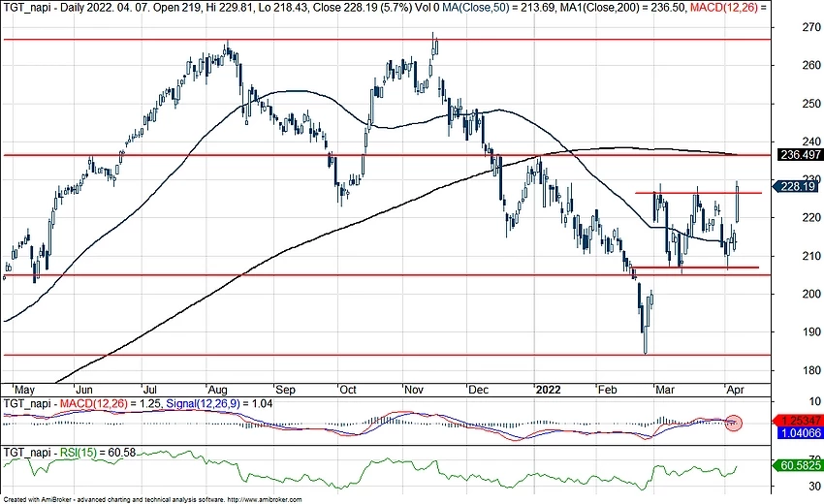Open the www.amibroker.com link in footer
824x504 pixels.
click(x=266, y=500)
